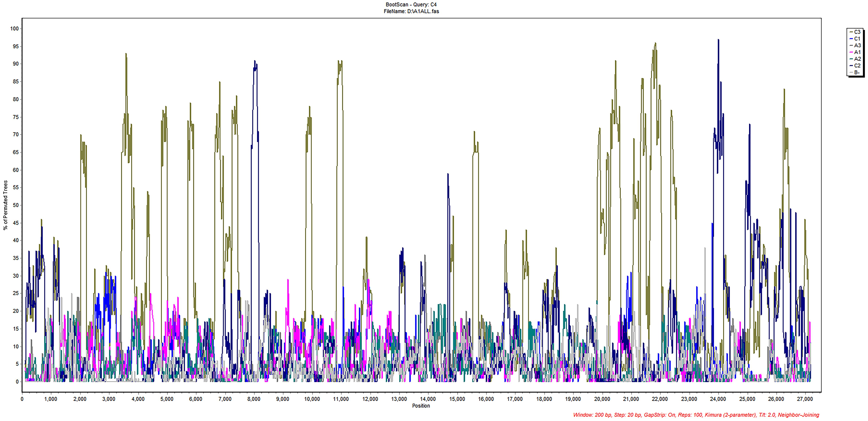This screenshot has height=421, width=868.
Task: Click the 20 label on the percent axis
Action: point(16,311)
